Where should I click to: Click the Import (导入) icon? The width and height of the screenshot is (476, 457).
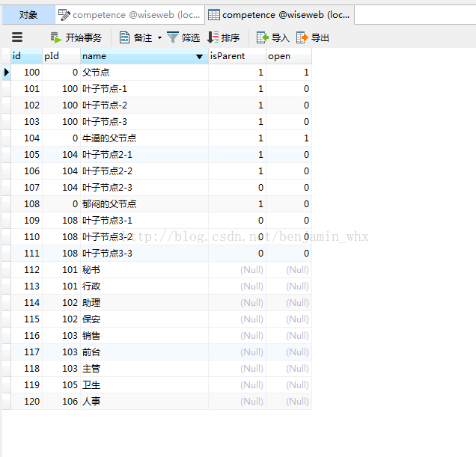(x=263, y=37)
